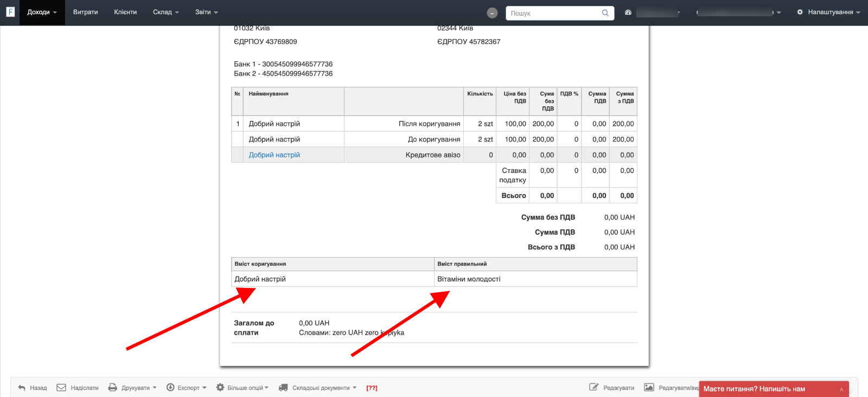Go to the Витрати menu item
The height and width of the screenshot is (397, 868).
click(85, 12)
